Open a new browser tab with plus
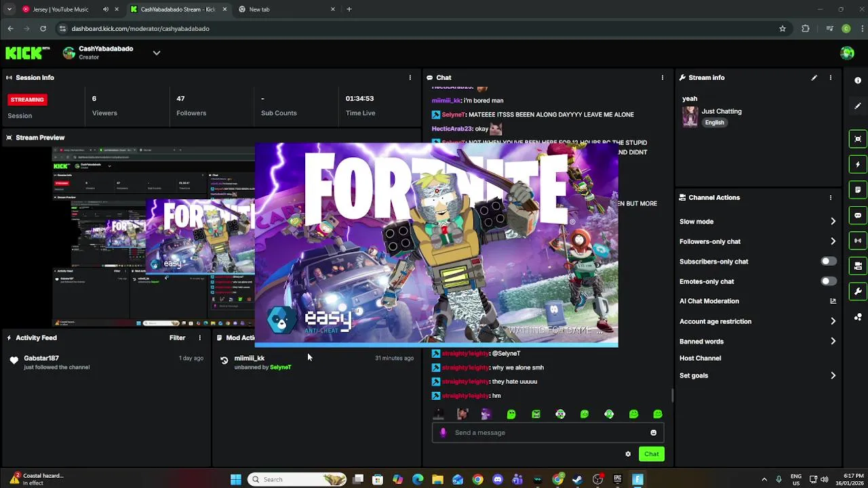The width and height of the screenshot is (868, 488). click(349, 9)
